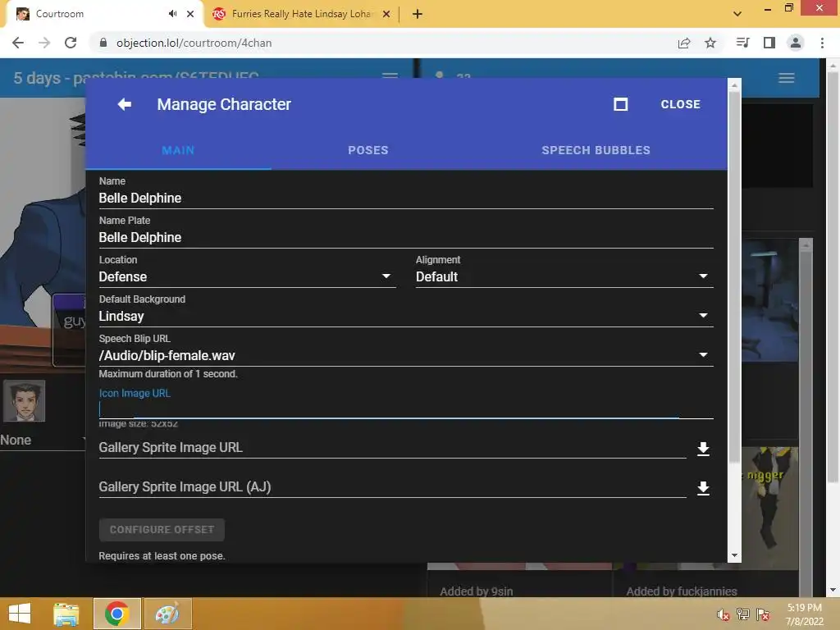Edit the Name Plate field

[x=406, y=237]
